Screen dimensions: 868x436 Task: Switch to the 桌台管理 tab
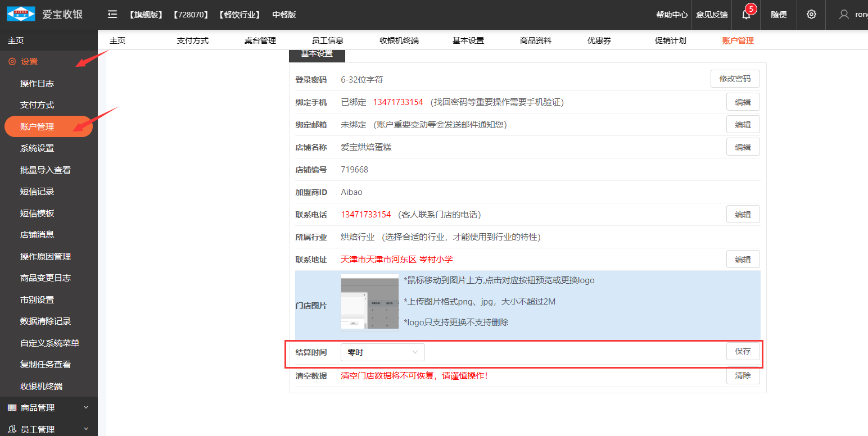260,40
